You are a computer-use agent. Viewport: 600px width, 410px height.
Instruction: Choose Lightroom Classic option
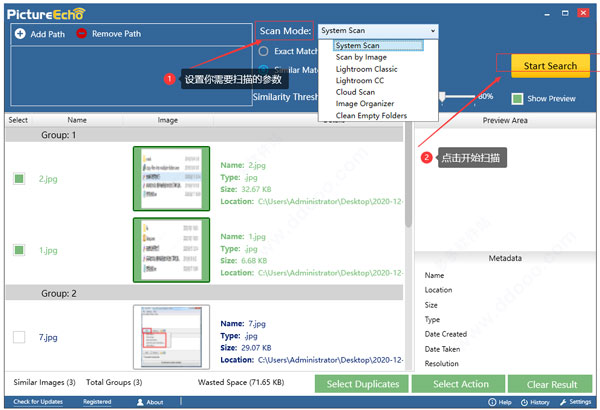tap(367, 69)
